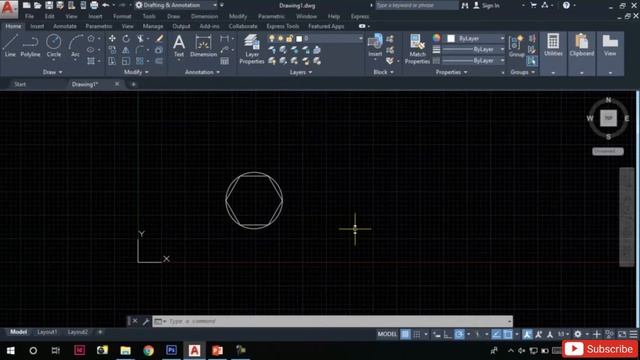The image size is (640, 360).
Task: Expand the Annotation panel
Action: [x=202, y=72]
